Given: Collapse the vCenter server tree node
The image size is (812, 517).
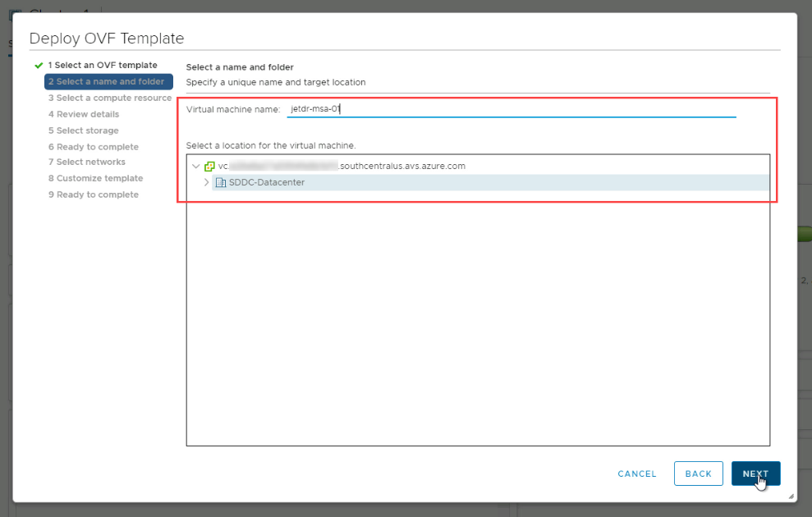Looking at the screenshot, I should [195, 166].
